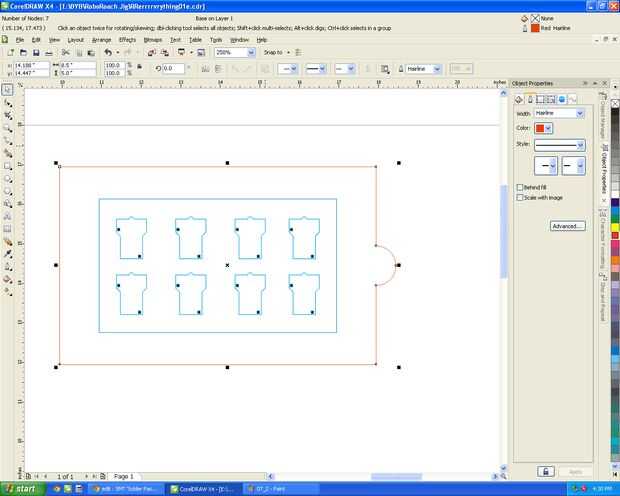Click the Cut scissors icon
620x496 pixels.
pyautogui.click(x=66, y=52)
